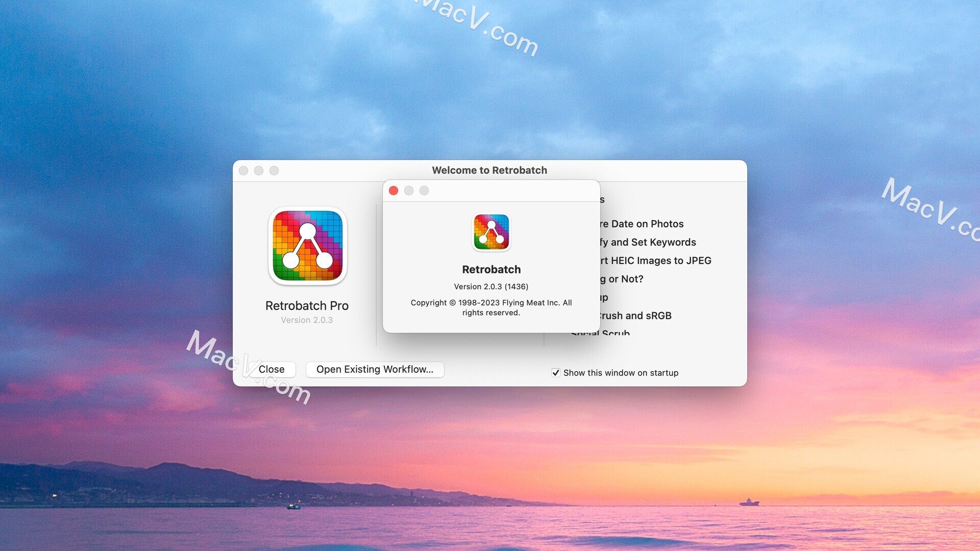Click the Retrobatch icon in About window
980x551 pixels.
pyautogui.click(x=491, y=232)
